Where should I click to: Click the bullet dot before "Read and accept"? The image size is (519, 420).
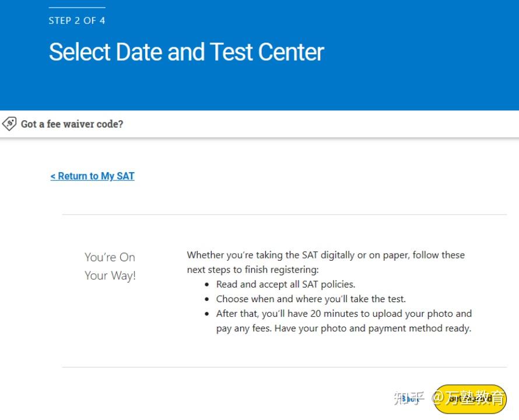207,285
